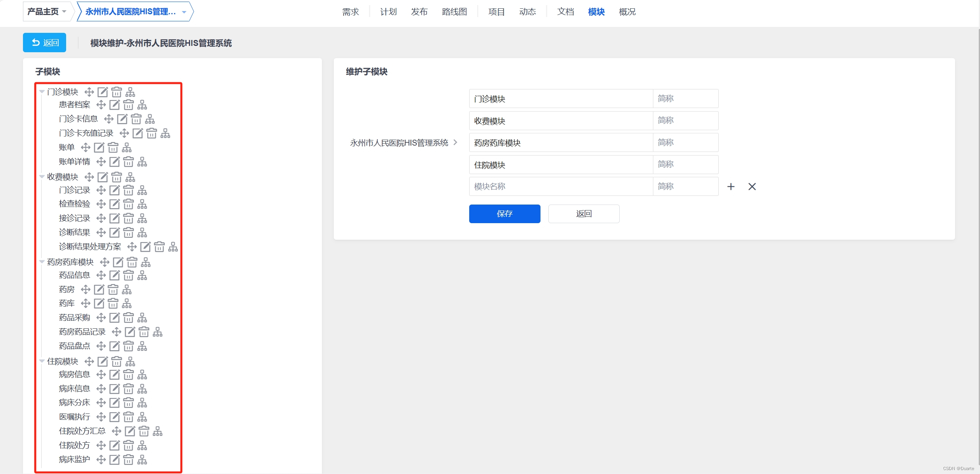Click edit icon next to 药品采购
Screen dimensions: 980x474
pos(114,318)
